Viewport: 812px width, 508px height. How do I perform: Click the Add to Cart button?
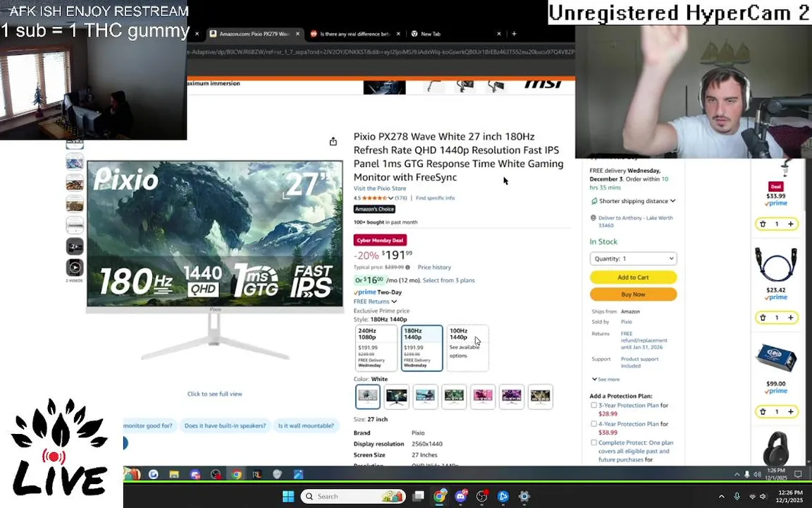[633, 277]
